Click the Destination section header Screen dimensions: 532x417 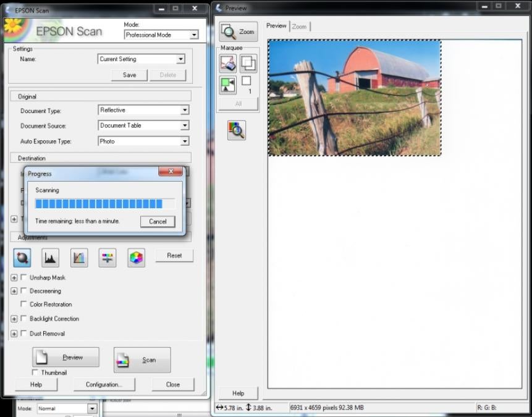101,158
